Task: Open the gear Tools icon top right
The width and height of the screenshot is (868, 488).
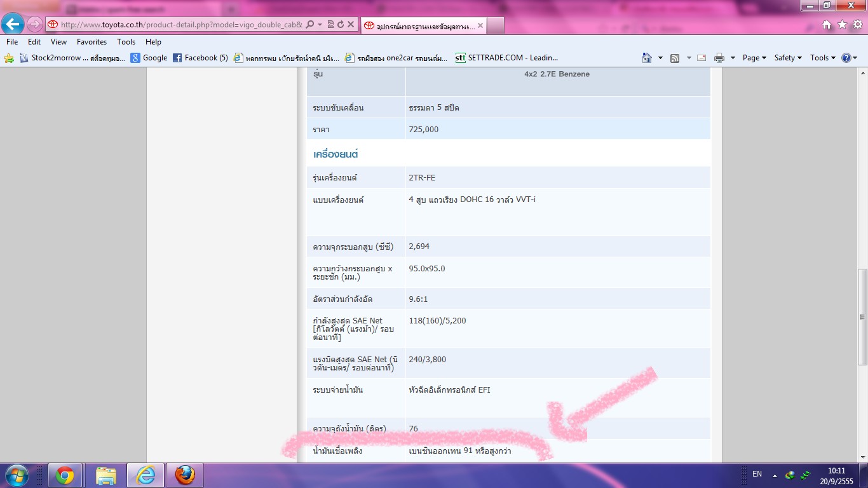Action: click(857, 24)
